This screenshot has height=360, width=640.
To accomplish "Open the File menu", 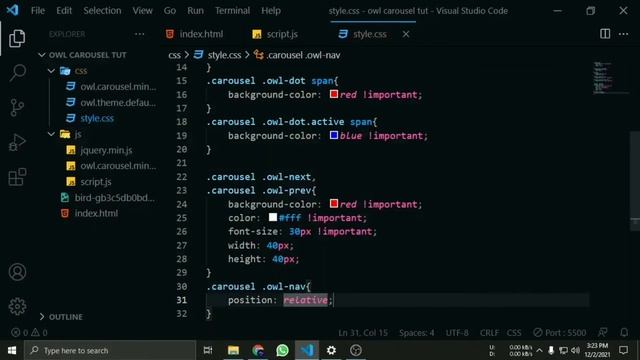I will 38,10.
